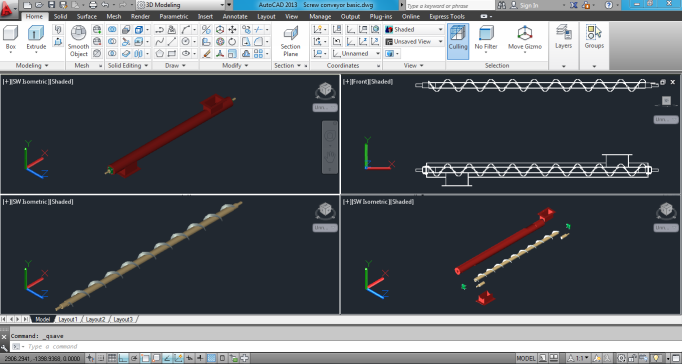Click the New drawing icon
The image size is (682, 364).
point(27,5)
